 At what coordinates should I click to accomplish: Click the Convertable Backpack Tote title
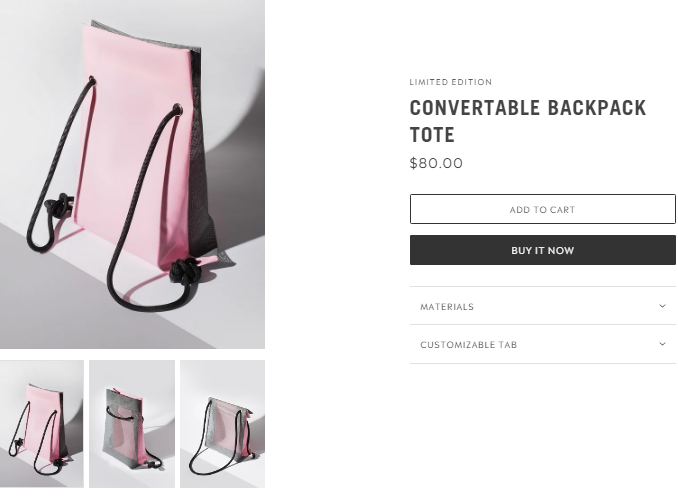point(528,121)
